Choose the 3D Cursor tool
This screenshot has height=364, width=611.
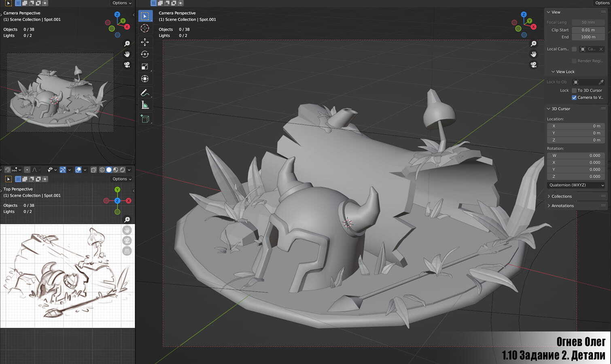(x=145, y=28)
